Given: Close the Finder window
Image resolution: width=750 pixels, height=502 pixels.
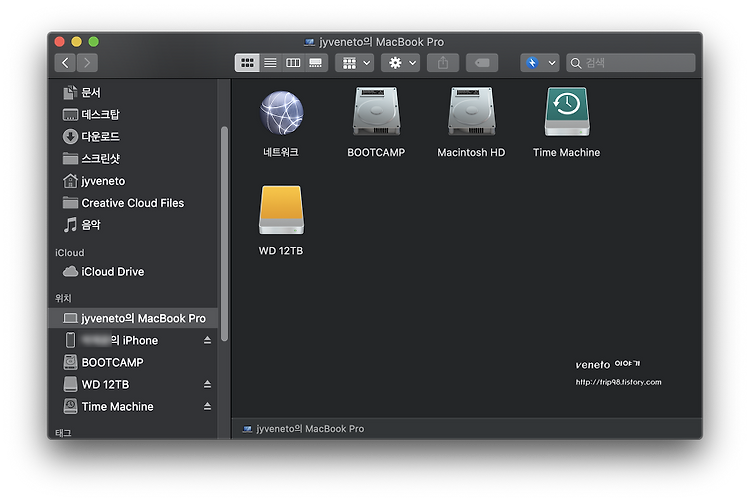Looking at the screenshot, I should point(60,42).
